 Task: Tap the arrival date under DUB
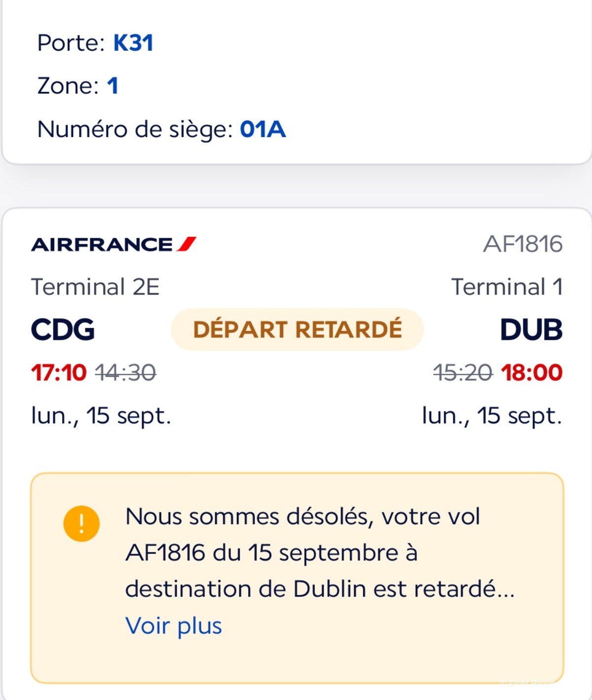click(x=492, y=415)
